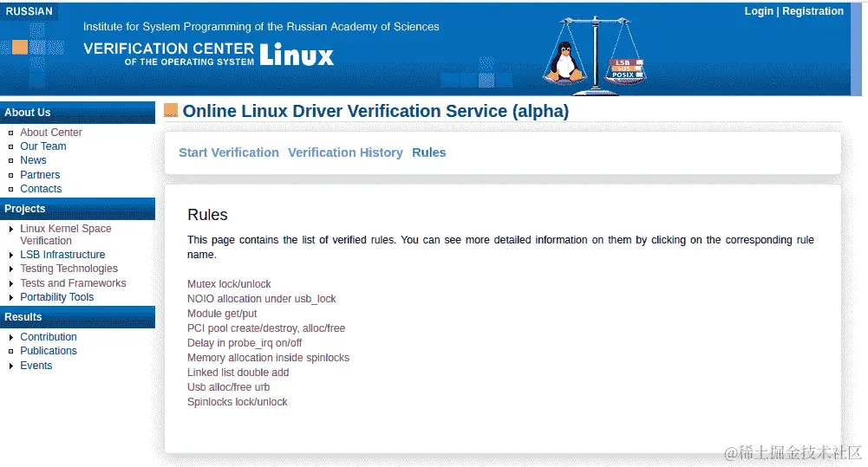Open the Spinlocks lock/unlock rule

click(238, 402)
